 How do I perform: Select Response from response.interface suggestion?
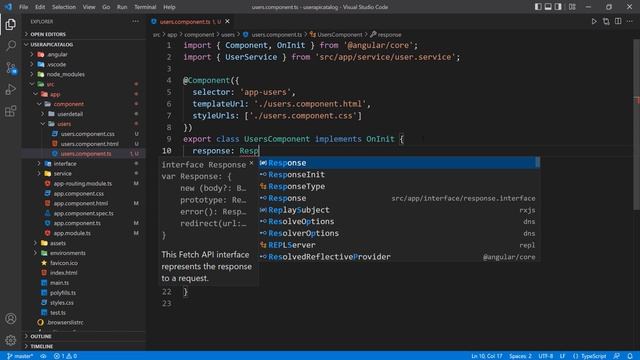[399, 198]
